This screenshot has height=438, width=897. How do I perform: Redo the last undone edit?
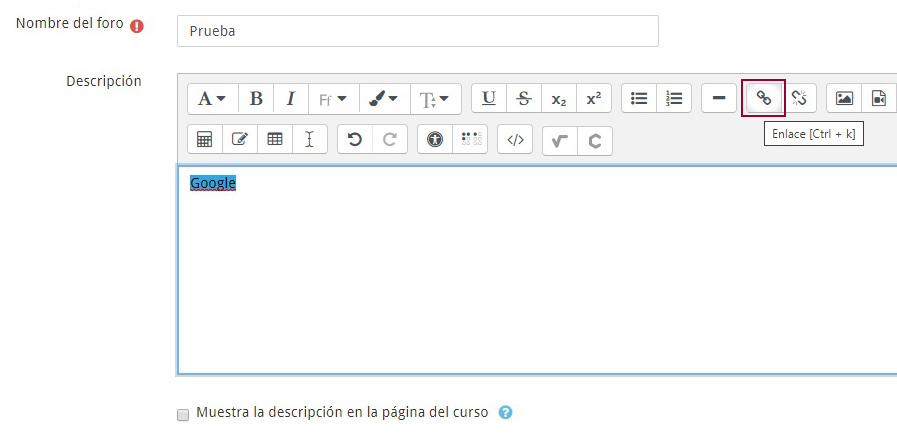(x=390, y=139)
